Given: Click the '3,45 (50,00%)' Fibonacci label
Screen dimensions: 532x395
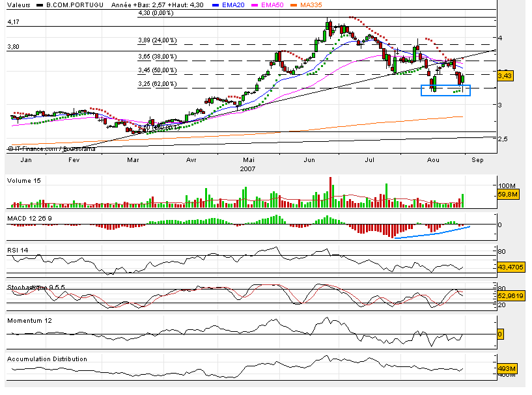Looking at the screenshot, I should 158,70.
